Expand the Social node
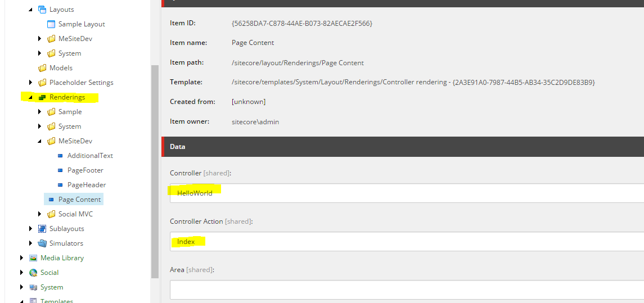The width and height of the screenshot is (644, 303). point(22,273)
